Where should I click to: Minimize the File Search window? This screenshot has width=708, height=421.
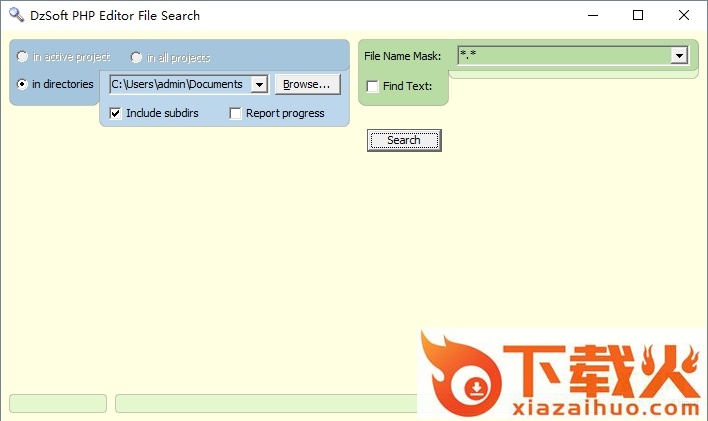[593, 15]
